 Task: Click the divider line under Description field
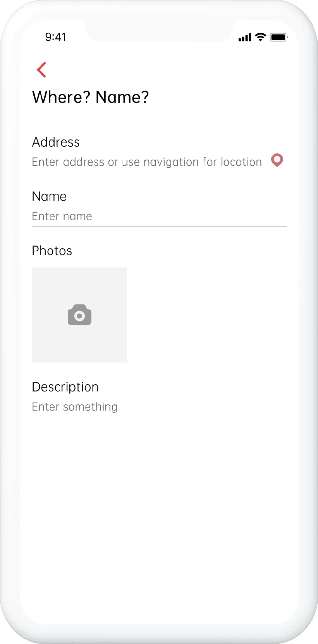point(159,417)
